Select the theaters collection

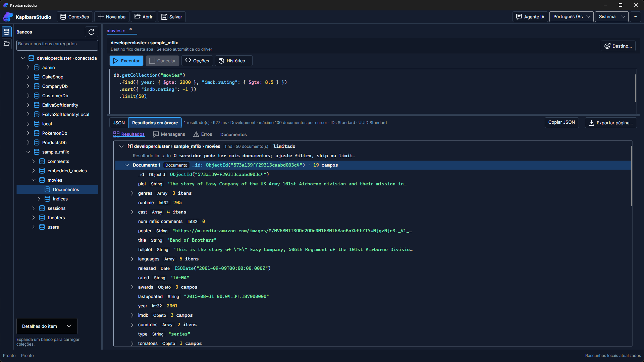56,218
